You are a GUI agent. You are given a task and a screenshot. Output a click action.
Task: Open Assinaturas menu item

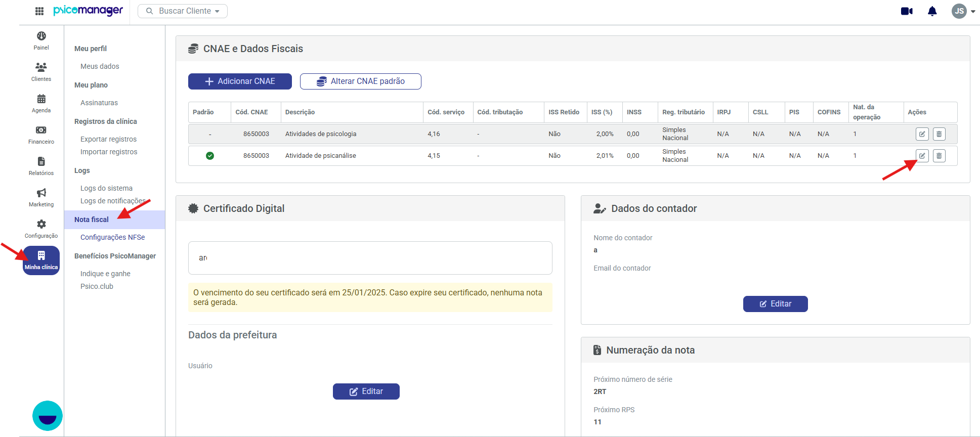pos(99,103)
